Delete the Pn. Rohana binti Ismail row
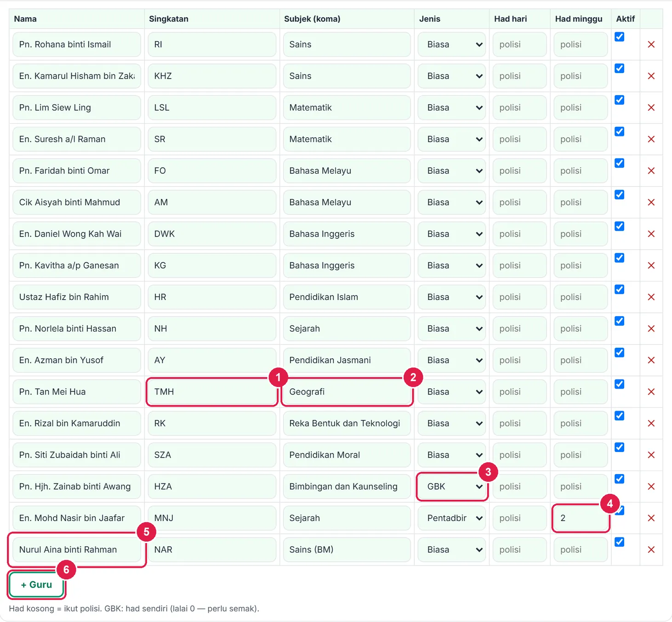 (x=651, y=45)
